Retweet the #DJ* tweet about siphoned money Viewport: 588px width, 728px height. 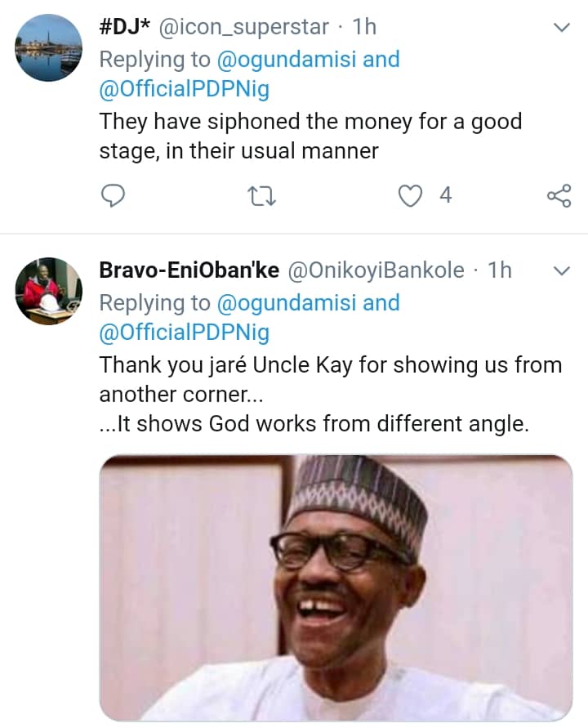[x=263, y=195]
